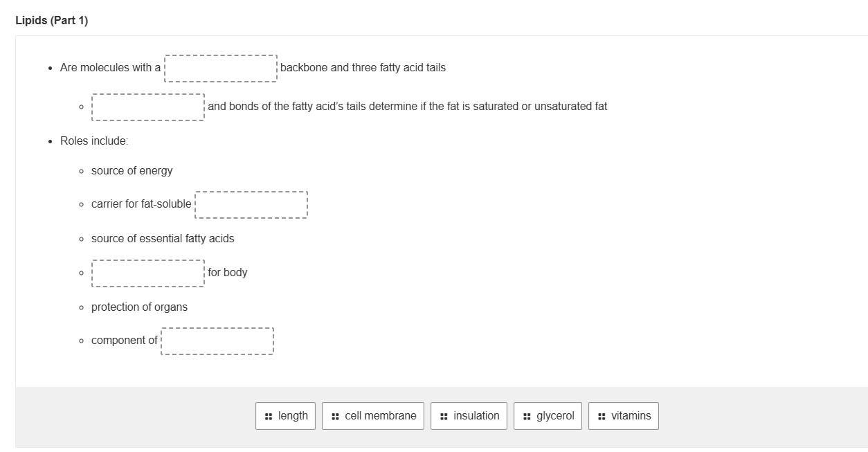
Task: Click the blank after "component of"
Action: pyautogui.click(x=217, y=341)
